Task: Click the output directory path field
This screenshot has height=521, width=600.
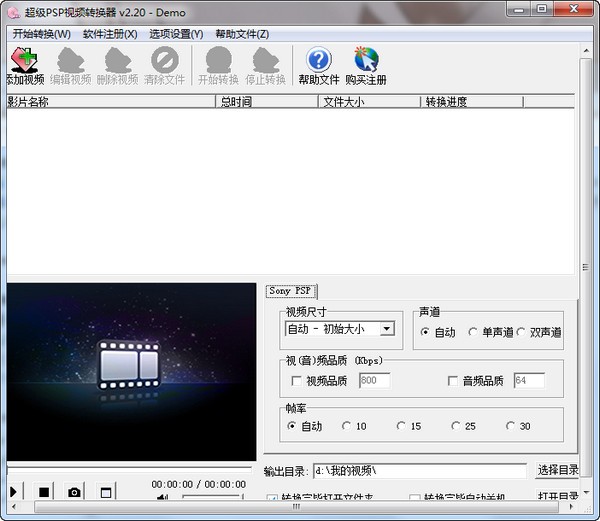Action: [418, 470]
